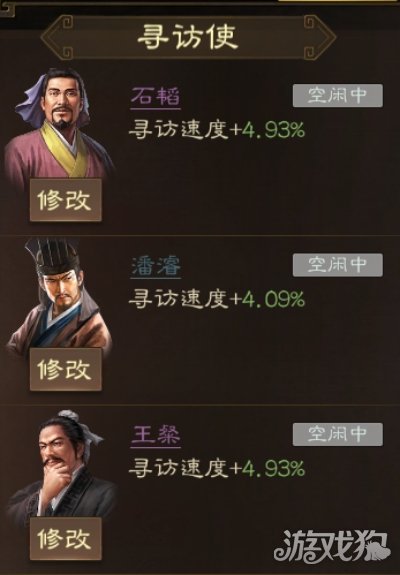Click 潘濬's 寻访速度+4.09% stat text
The image size is (400, 575).
click(217, 299)
